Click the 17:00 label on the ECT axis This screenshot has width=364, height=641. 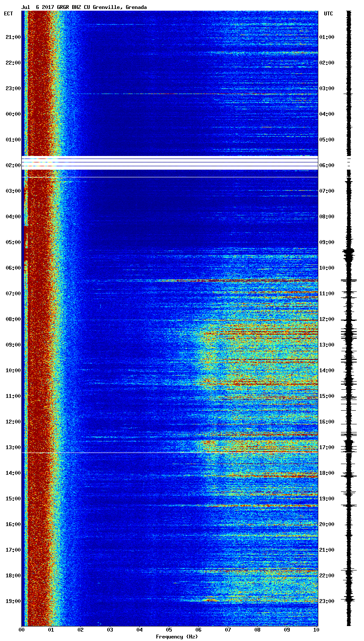click(x=13, y=550)
